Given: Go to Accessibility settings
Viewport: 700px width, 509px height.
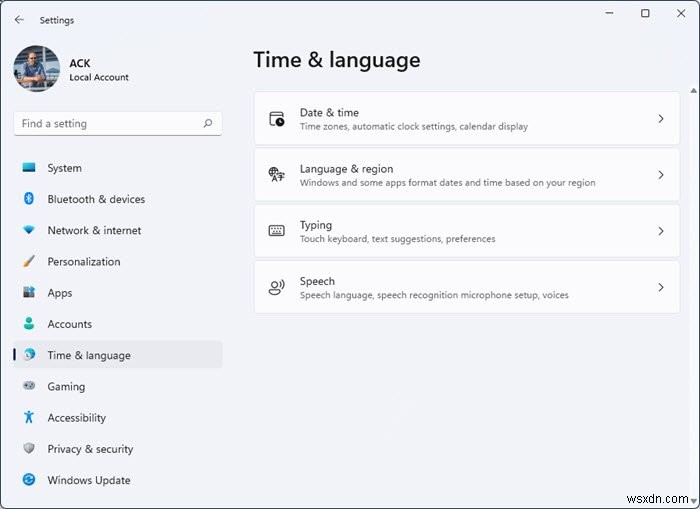Looking at the screenshot, I should tap(118, 417).
